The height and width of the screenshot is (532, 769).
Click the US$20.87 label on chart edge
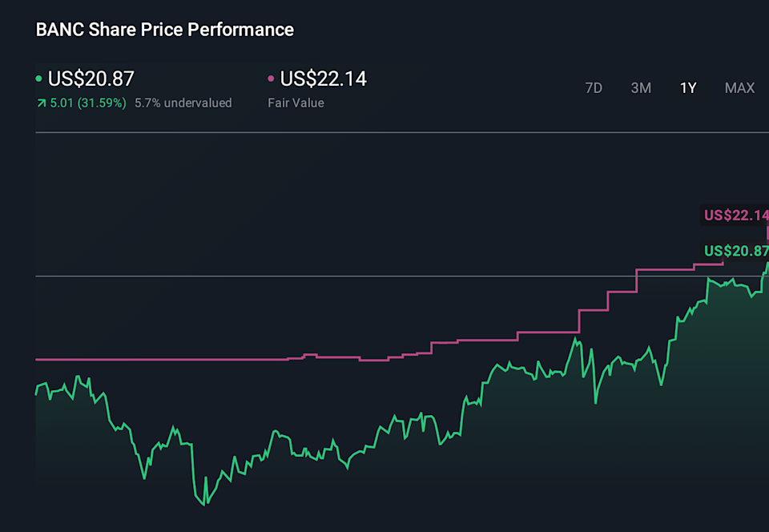(x=735, y=251)
